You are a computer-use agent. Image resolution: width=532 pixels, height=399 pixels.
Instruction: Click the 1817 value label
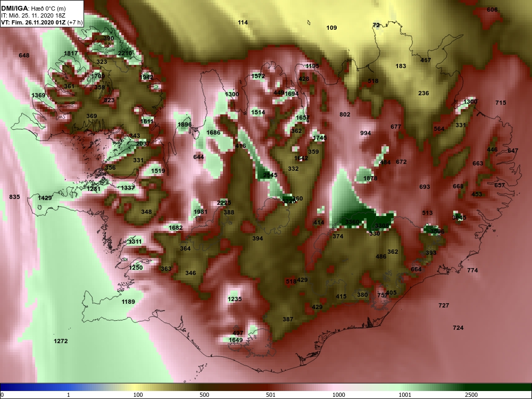point(71,53)
